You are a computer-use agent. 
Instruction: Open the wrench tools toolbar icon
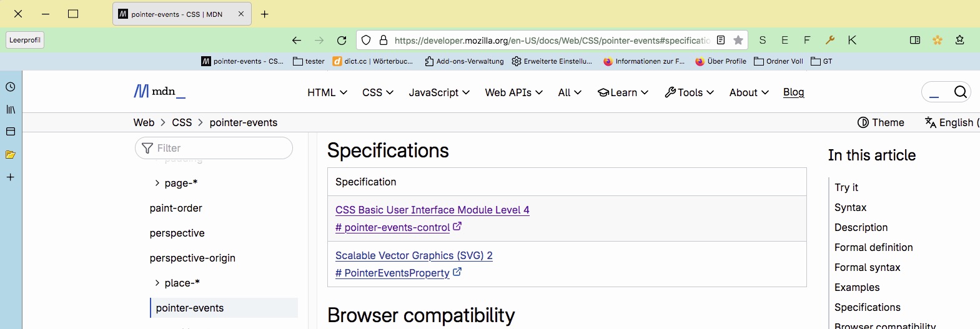click(x=829, y=40)
